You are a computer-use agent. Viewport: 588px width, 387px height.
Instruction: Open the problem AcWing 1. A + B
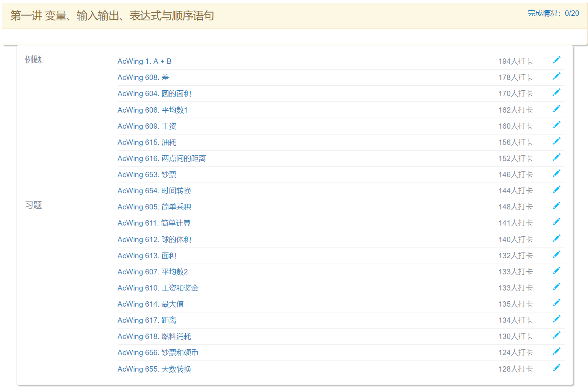[144, 61]
